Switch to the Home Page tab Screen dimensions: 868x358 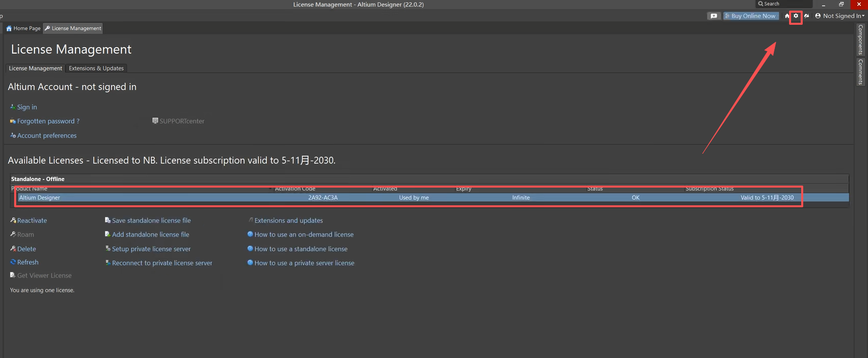click(x=23, y=28)
